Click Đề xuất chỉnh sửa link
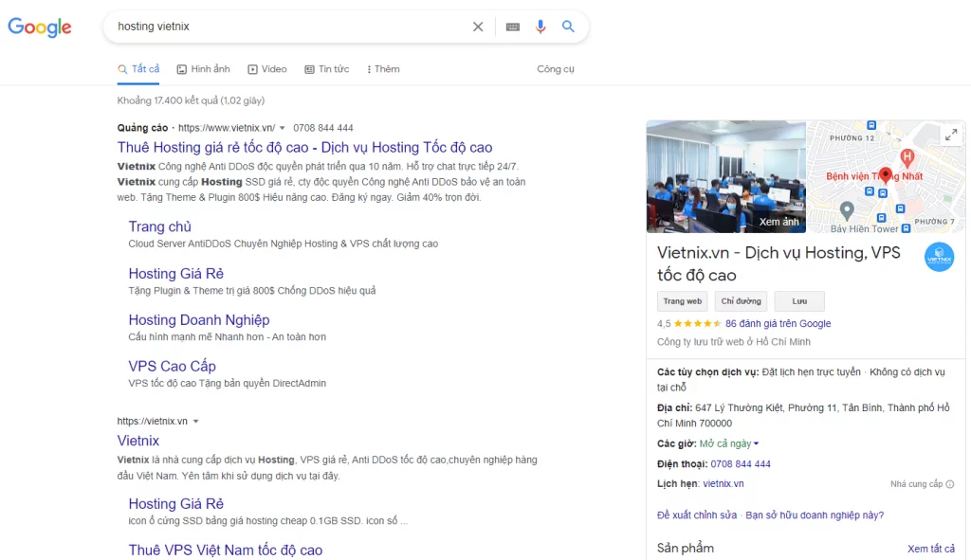This screenshot has height=560, width=971. pos(697,515)
